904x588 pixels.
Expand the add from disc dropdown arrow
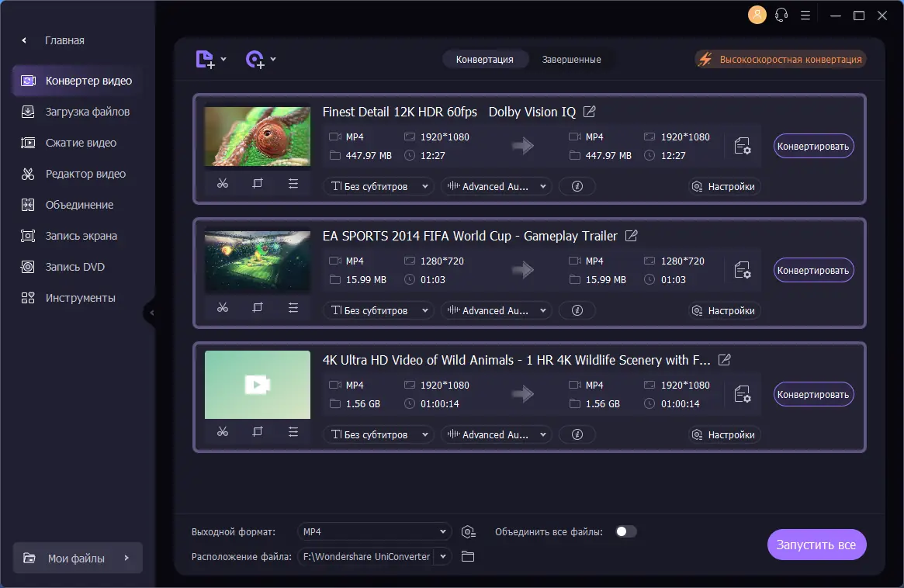(x=273, y=59)
